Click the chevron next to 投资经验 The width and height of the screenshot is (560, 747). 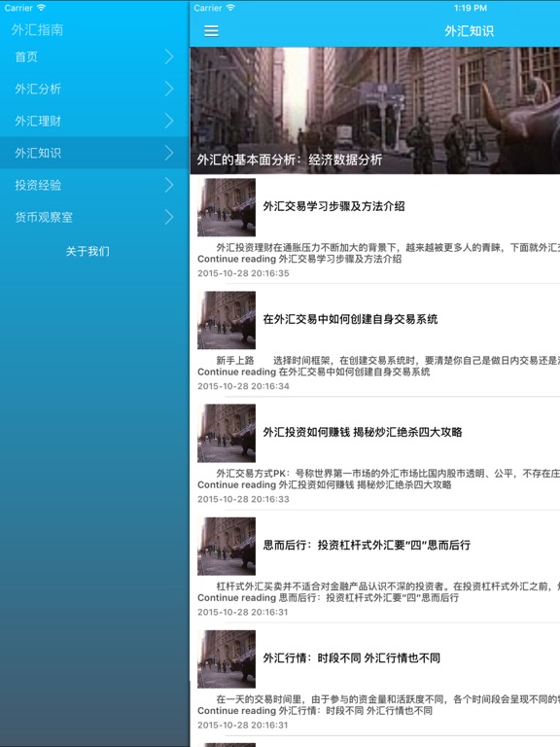[169, 185]
